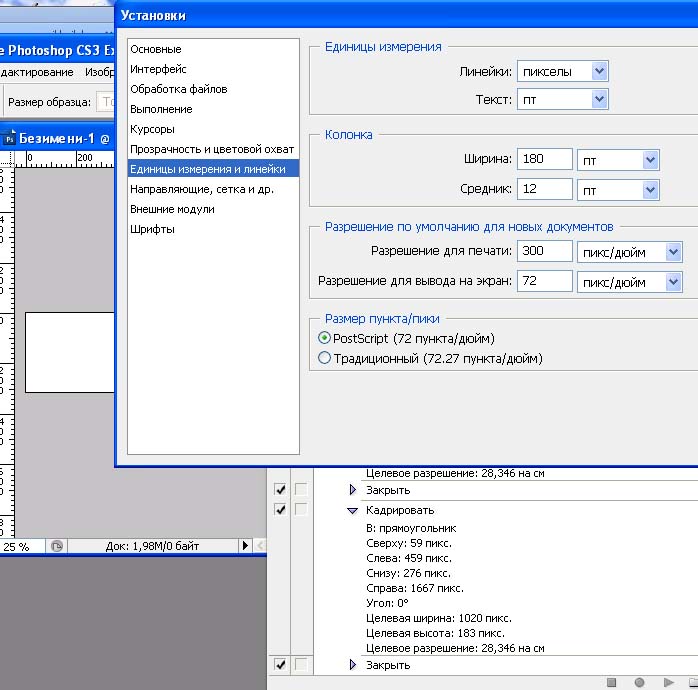The image size is (698, 690).
Task: Expand the Закрыть step above Кадрировать
Action: [x=353, y=490]
